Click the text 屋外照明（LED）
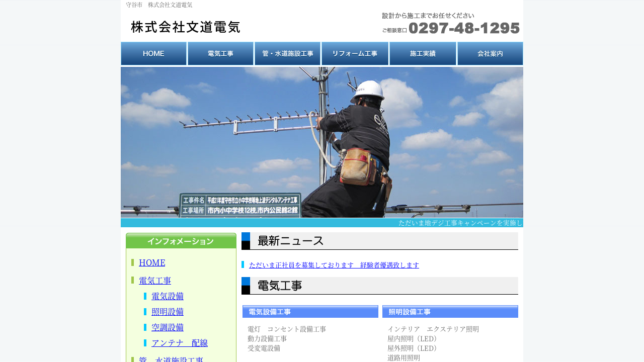644x362 pixels. (414, 348)
